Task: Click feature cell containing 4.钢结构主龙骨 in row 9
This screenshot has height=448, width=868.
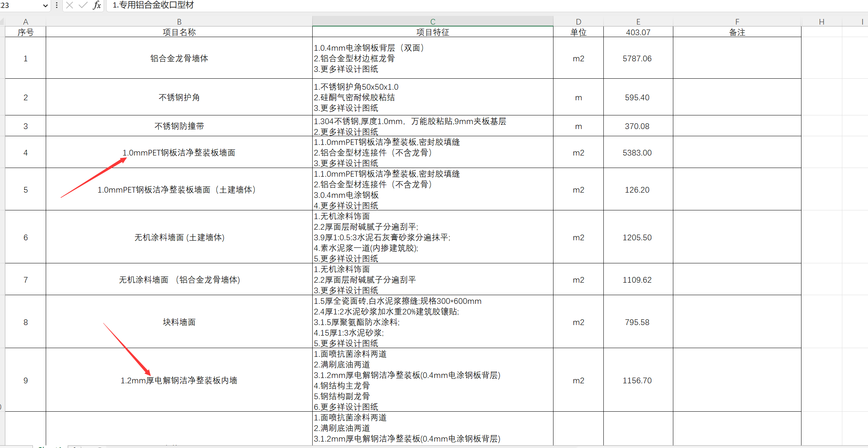Action: (433, 380)
